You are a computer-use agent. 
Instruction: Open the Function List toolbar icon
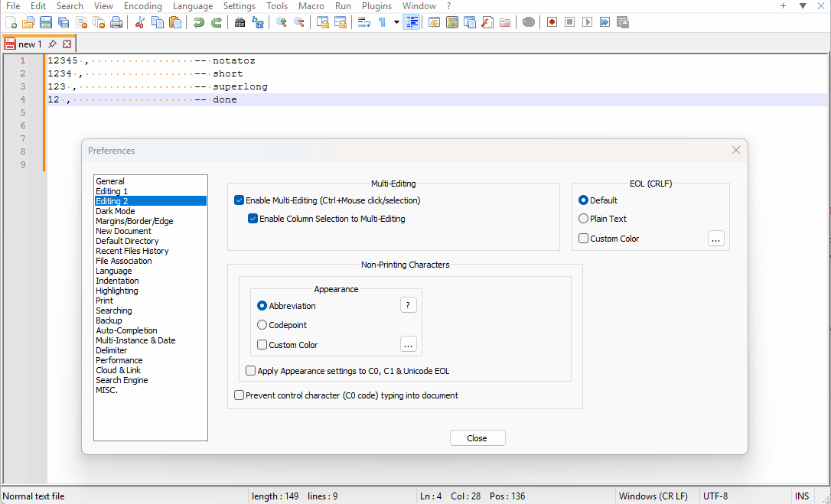(x=487, y=22)
